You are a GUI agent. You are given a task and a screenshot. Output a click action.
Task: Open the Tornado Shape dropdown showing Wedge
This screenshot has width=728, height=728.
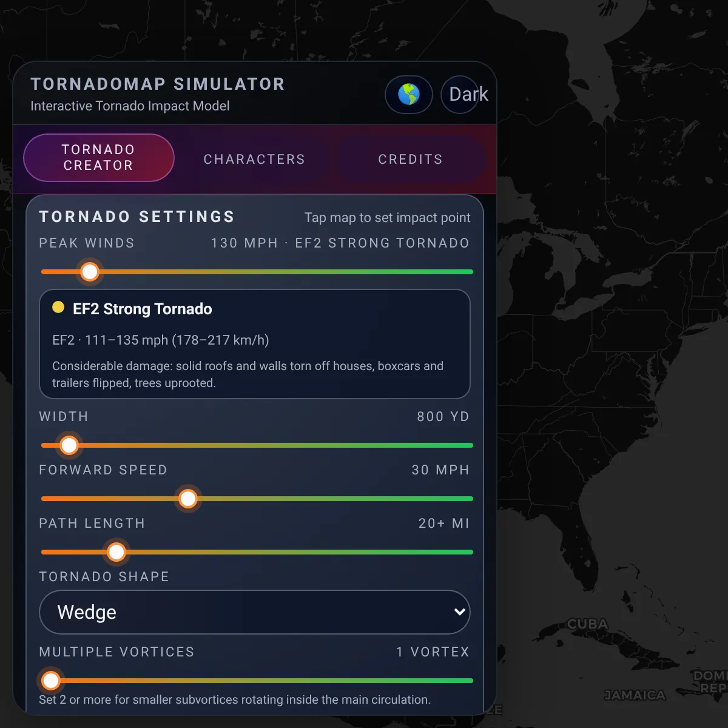[x=255, y=612]
